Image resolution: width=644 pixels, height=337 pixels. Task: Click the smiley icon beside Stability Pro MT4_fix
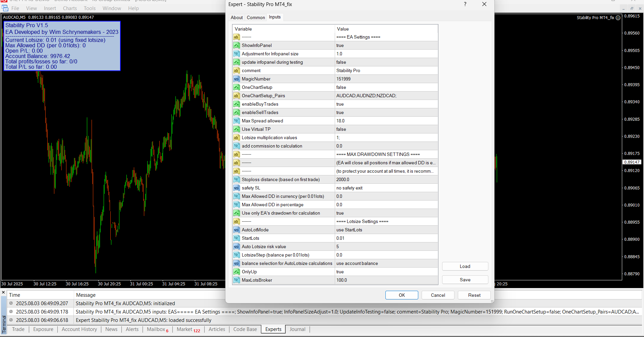(x=618, y=18)
